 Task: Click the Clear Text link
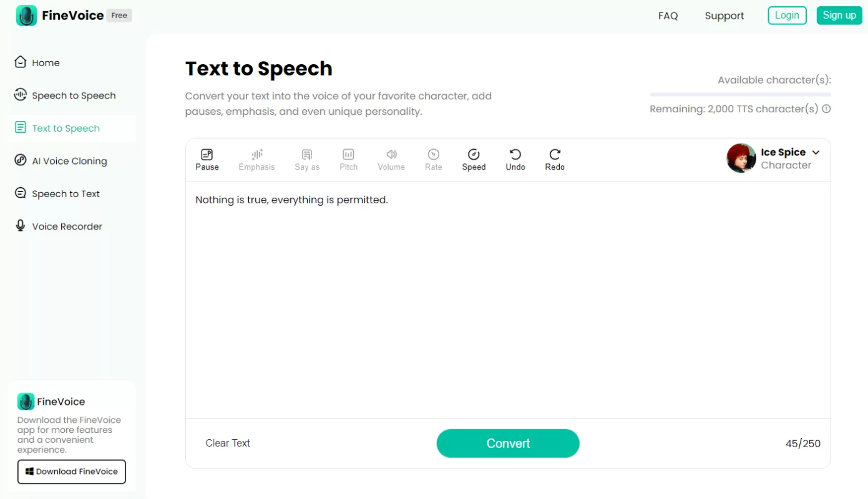(x=228, y=443)
